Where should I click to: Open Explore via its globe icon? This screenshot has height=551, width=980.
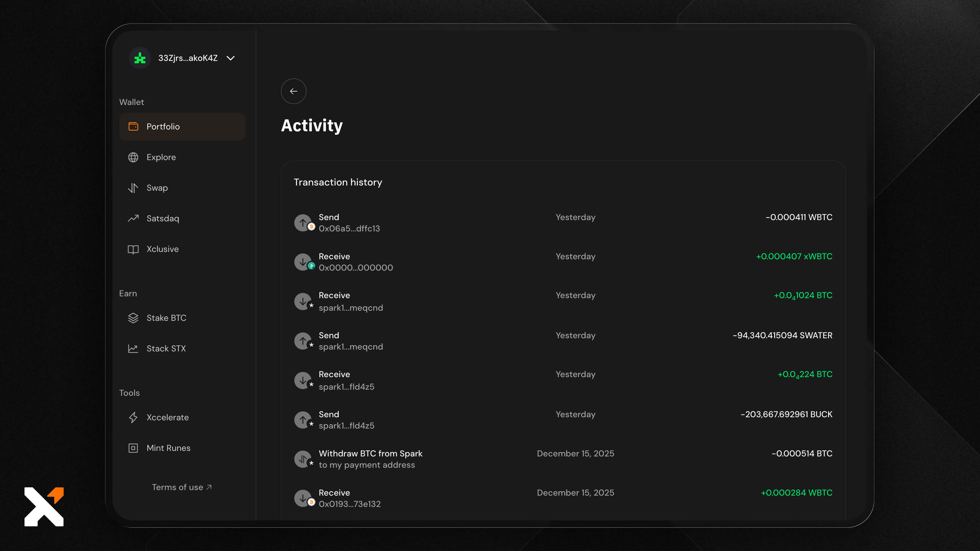coord(133,157)
